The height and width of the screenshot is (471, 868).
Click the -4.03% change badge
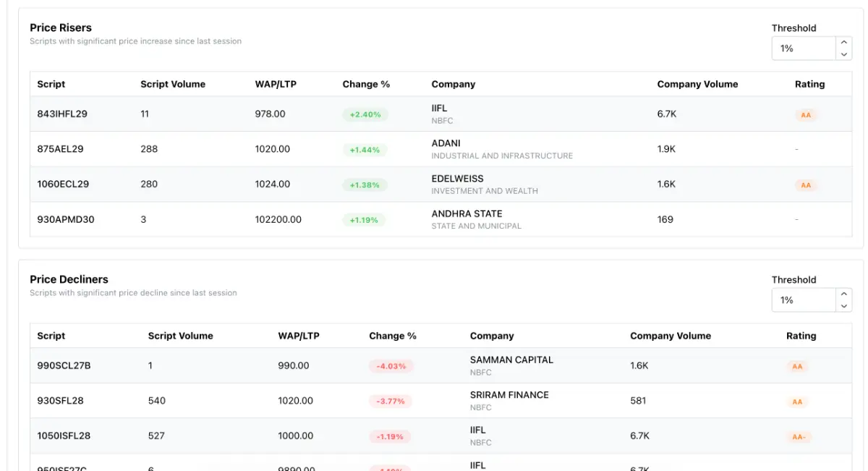(391, 367)
